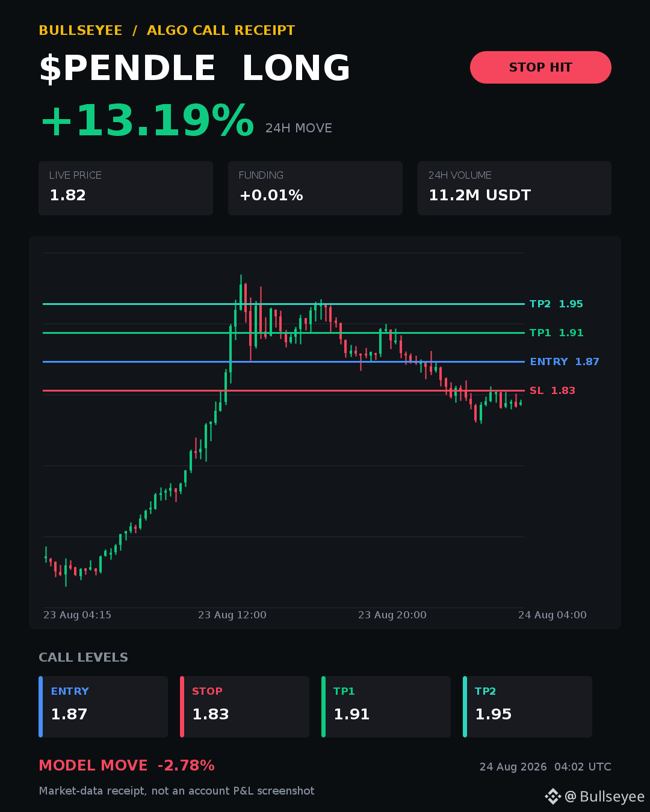Click the $PENDLE LONG title
Screen dimensions: 650x812
195,68
